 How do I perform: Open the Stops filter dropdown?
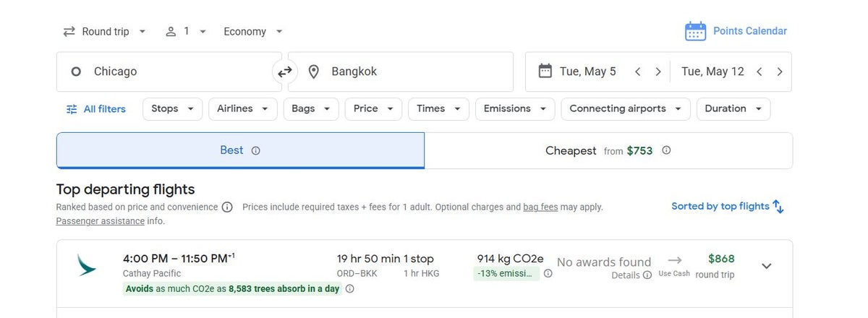pos(172,108)
